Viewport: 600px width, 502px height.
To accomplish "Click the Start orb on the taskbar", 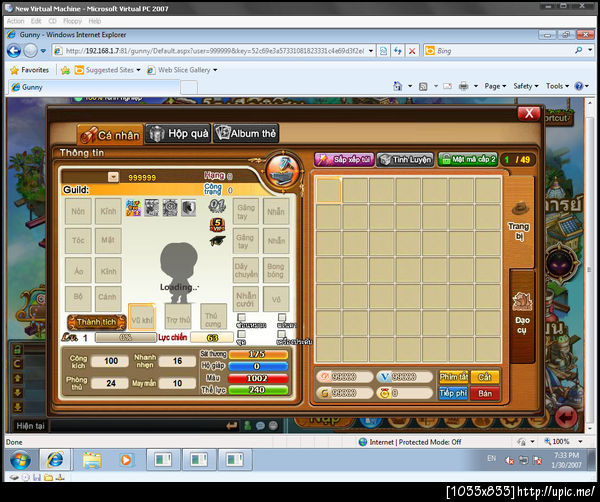I will tap(20, 460).
